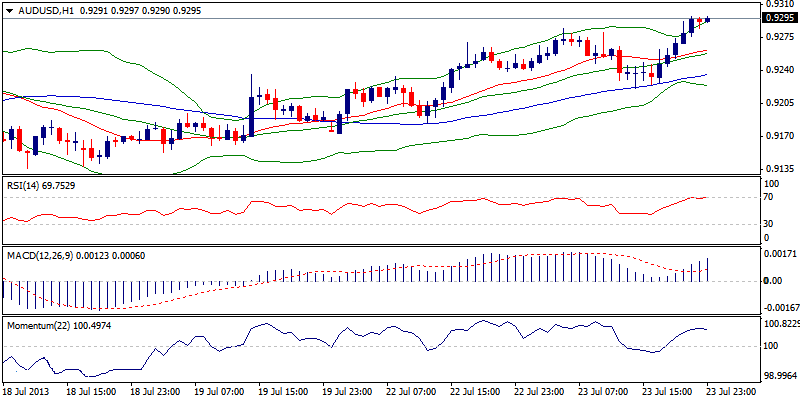Click the MACD 0.00171 scale value
The height and width of the screenshot is (400, 800).
point(777,255)
